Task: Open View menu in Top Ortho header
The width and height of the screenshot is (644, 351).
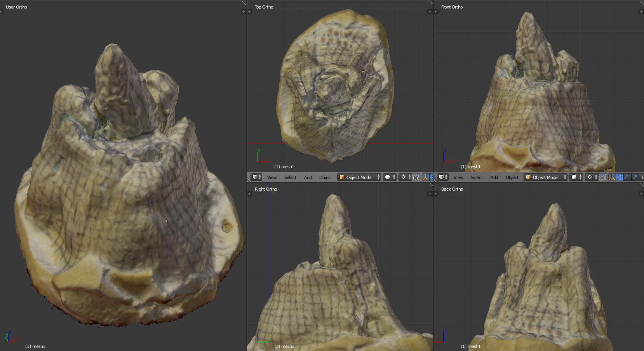Action: coord(272,177)
